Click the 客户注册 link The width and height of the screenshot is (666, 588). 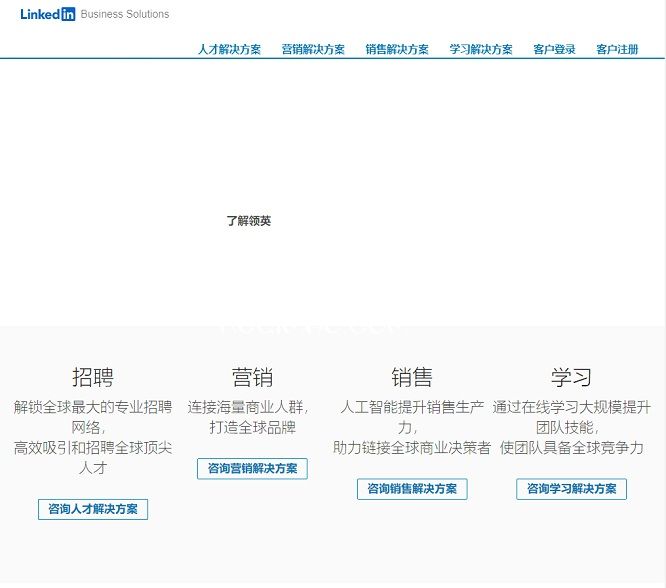[x=617, y=49]
